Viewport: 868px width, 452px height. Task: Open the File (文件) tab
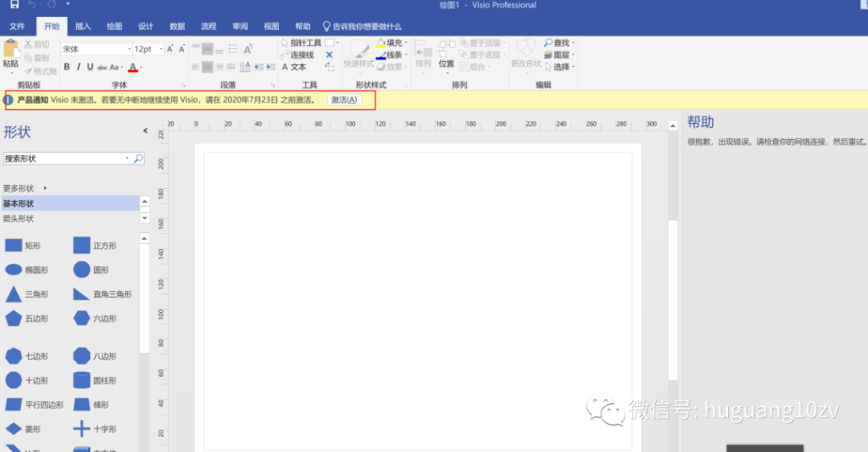[17, 26]
